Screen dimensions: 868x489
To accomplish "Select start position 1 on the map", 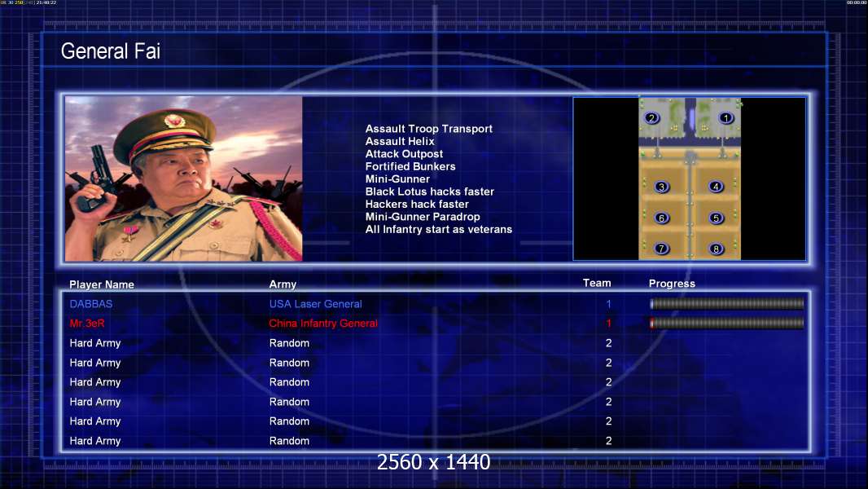I will 726,118.
